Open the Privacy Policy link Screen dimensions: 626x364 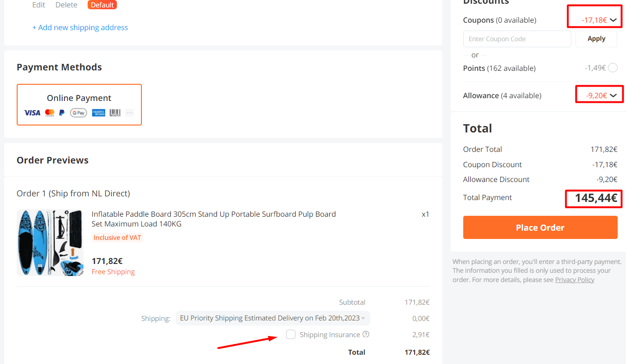(x=575, y=280)
